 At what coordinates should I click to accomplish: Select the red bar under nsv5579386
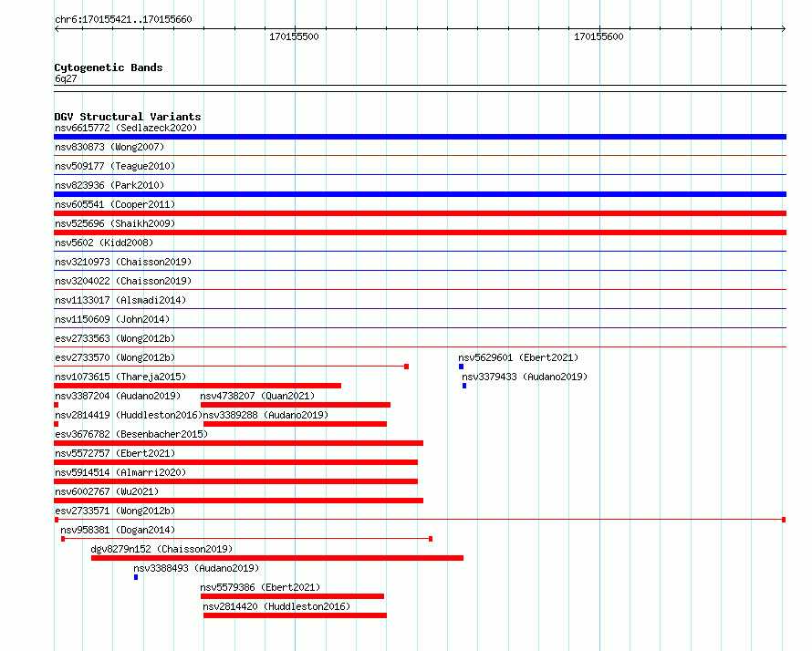tap(292, 596)
